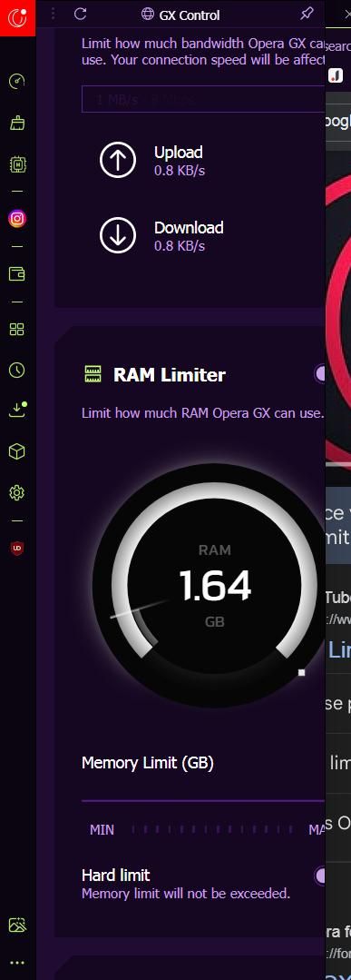Open the sidebar's bottom three-dot menu

point(17,963)
